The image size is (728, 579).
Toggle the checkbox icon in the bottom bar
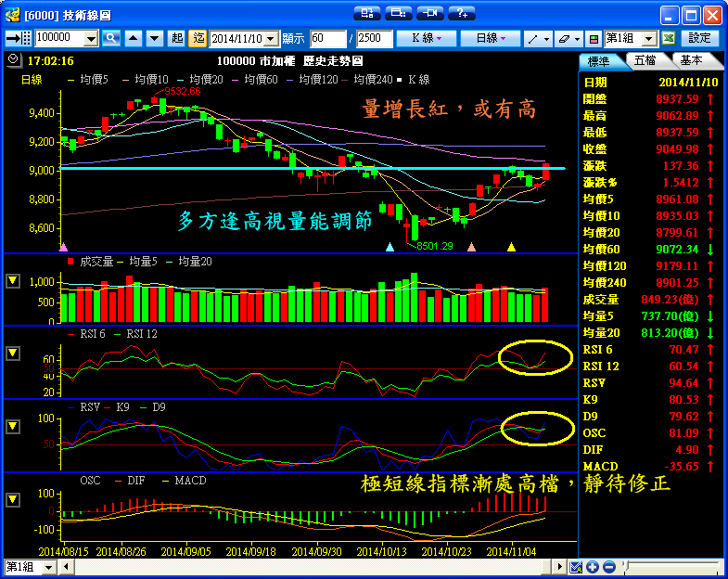click(x=576, y=567)
